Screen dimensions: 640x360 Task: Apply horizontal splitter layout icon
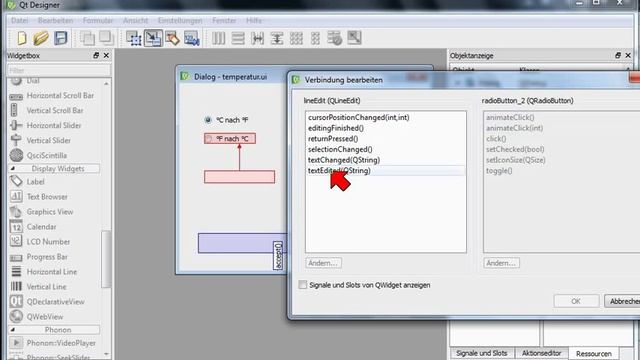[x=258, y=38]
